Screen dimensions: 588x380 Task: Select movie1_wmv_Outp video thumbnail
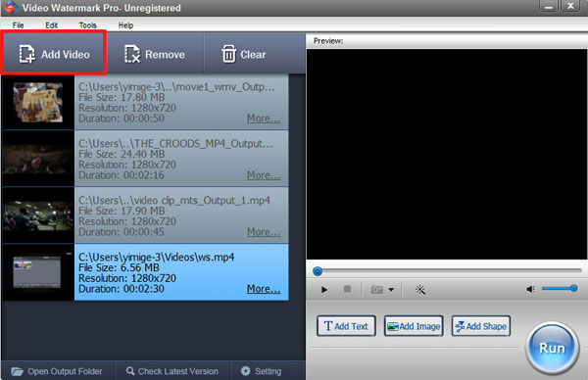click(x=38, y=102)
